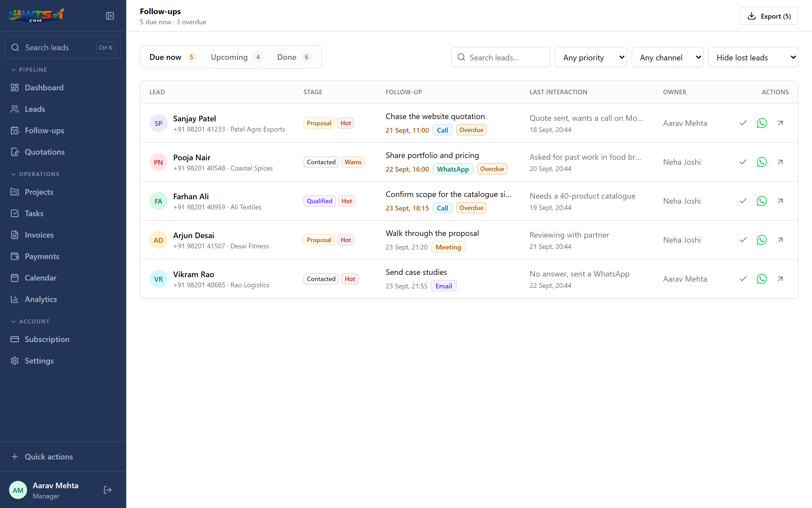Mark Arjun Desai follow-up as done

743,240
